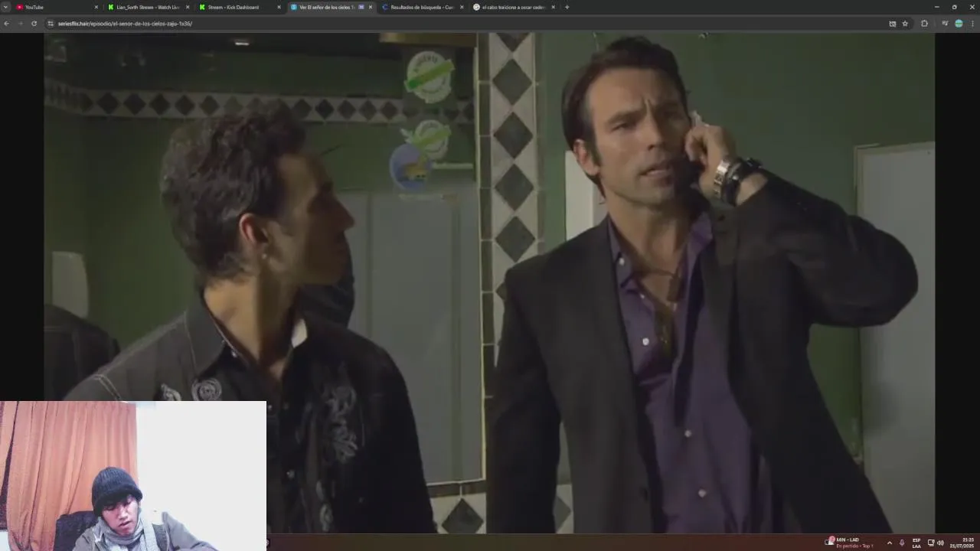Viewport: 980px width, 551px height.
Task: Close the El señor de los cielos tab
Action: pos(371,7)
